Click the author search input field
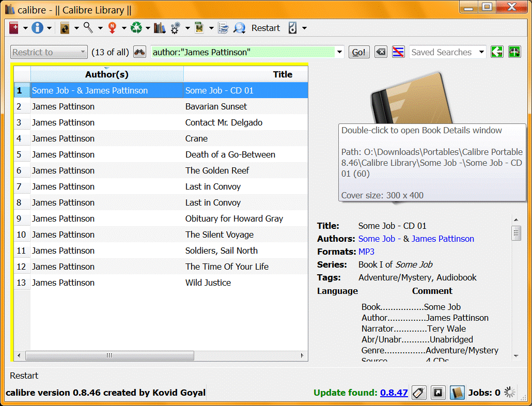Viewport: 532px width, 406px height. 243,52
